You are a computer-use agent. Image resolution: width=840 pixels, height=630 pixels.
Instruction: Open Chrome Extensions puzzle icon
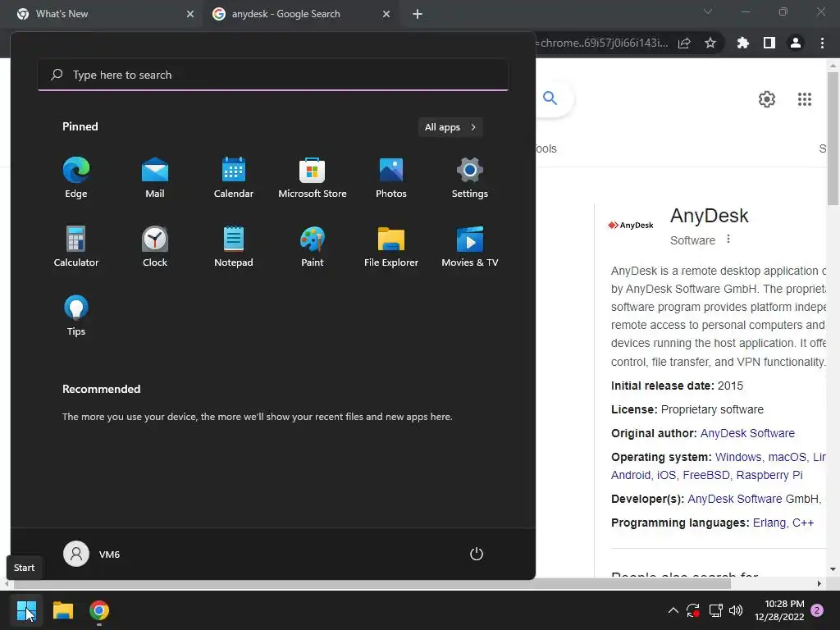coord(743,43)
